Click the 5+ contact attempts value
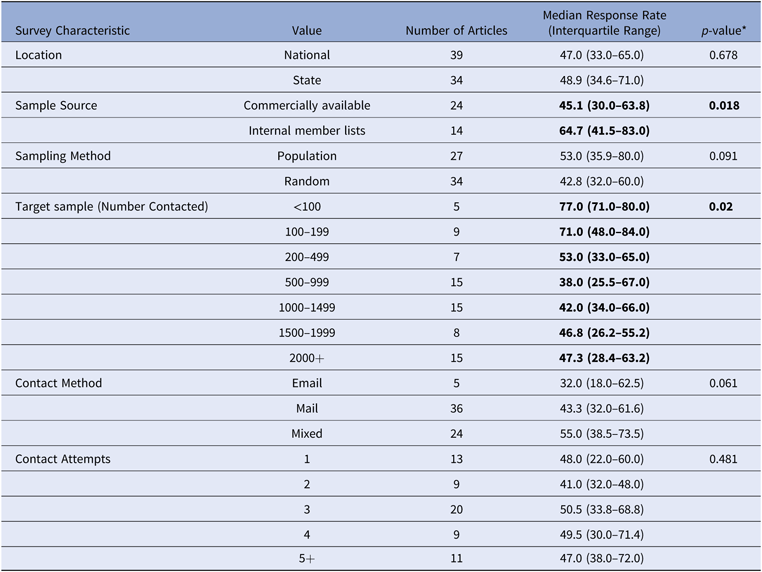This screenshot has width=762, height=572. [x=307, y=559]
